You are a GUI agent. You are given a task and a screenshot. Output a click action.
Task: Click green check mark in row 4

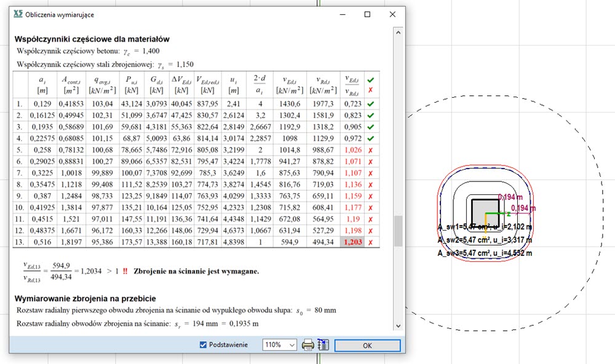click(370, 138)
